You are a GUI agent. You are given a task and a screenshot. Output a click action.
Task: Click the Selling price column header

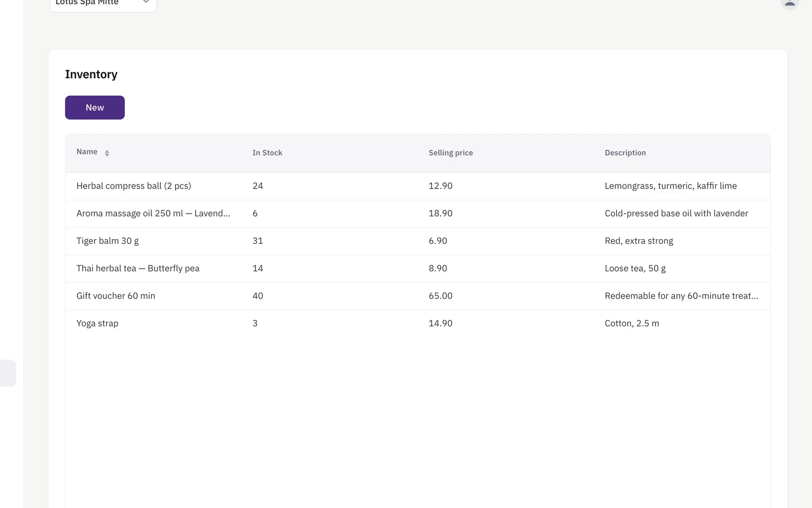tap(451, 153)
